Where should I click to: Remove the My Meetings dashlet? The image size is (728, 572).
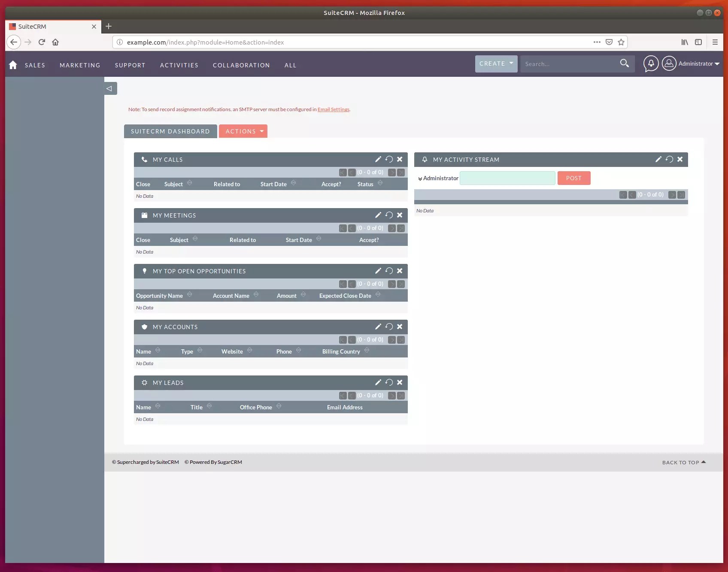point(400,215)
